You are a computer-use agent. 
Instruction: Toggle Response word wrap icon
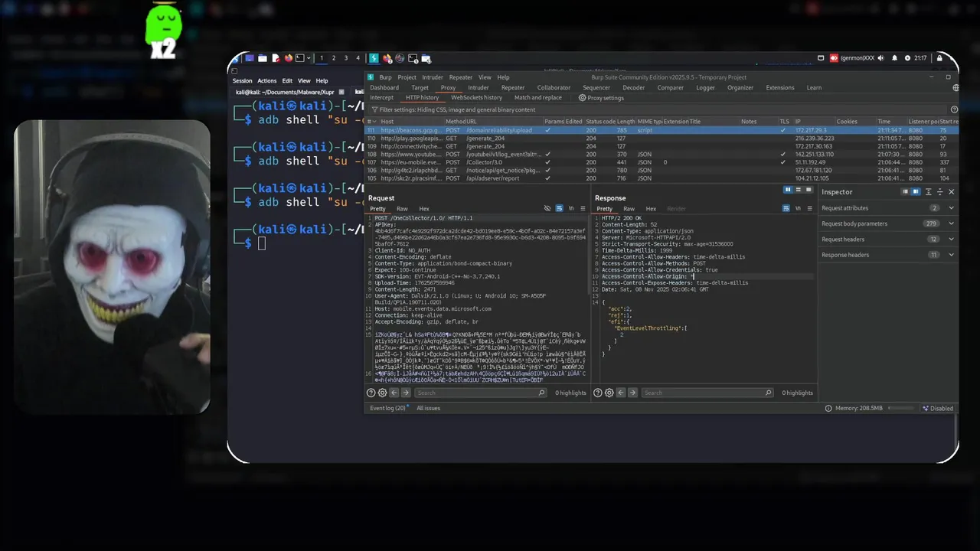(x=786, y=208)
